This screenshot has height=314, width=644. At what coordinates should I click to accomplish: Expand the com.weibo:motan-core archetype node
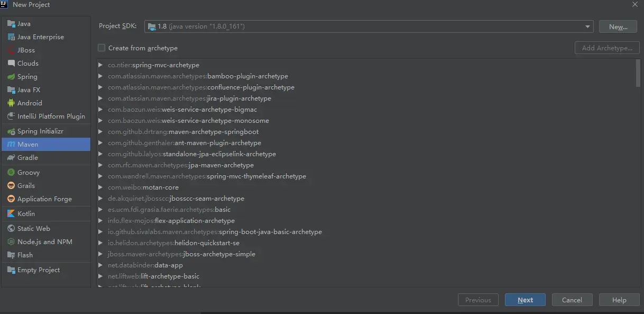(x=100, y=187)
